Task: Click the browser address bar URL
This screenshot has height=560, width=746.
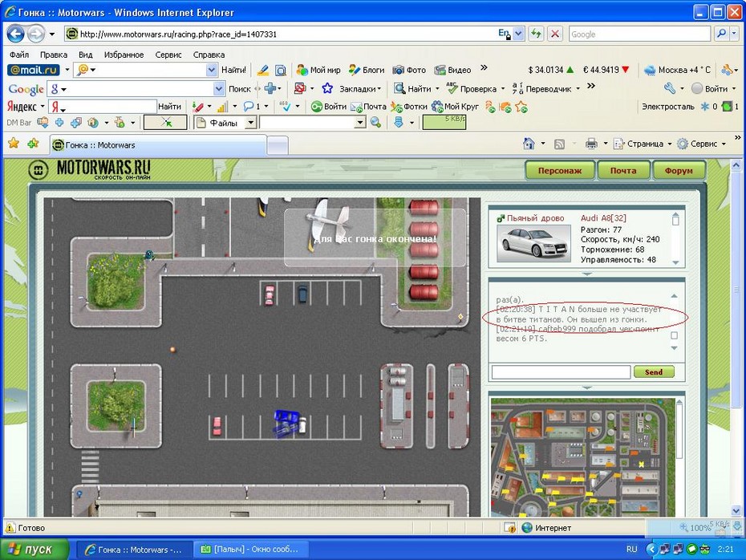Action: (x=178, y=34)
